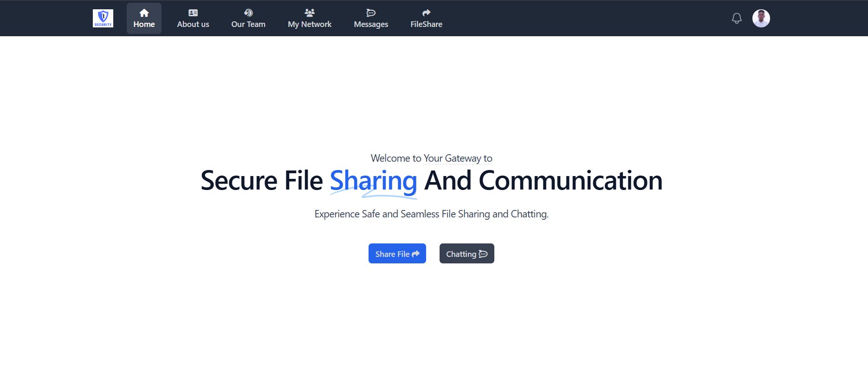Viewport: 868px width, 380px height.
Task: Click the chat bubble icon above Messages
Action: 371,13
